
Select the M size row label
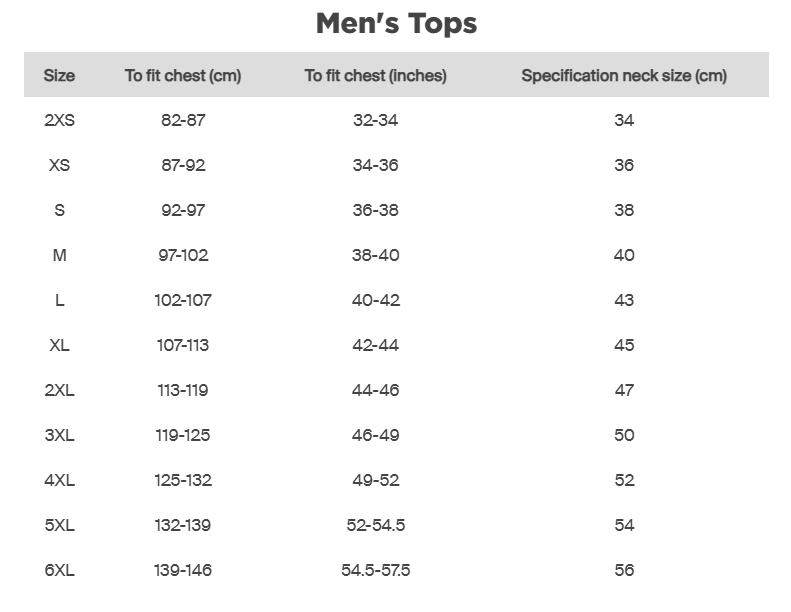tap(59, 255)
